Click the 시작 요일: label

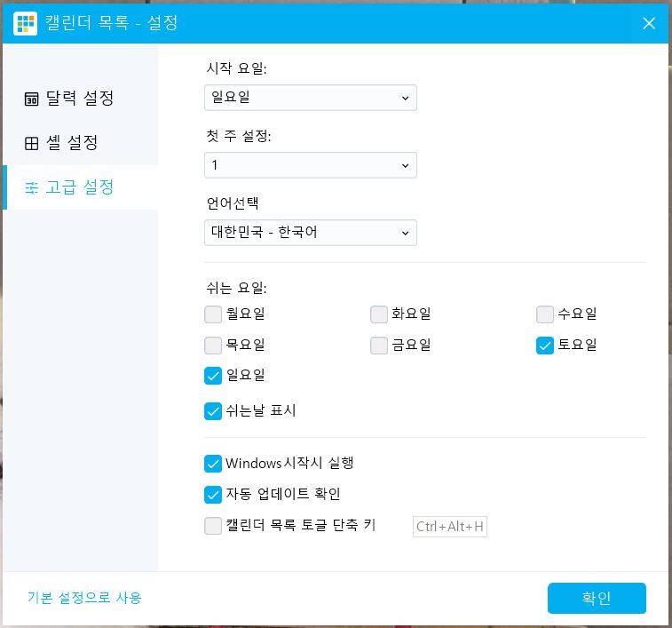click(x=236, y=68)
